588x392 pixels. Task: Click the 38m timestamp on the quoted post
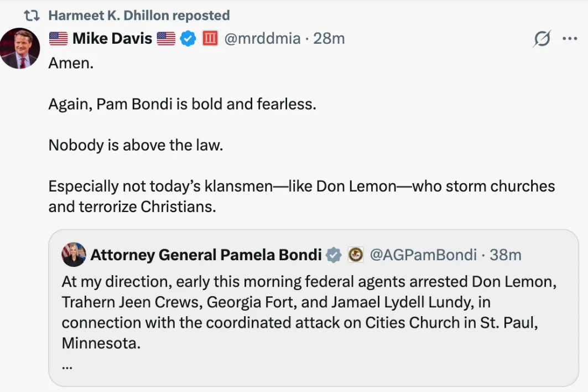click(506, 255)
